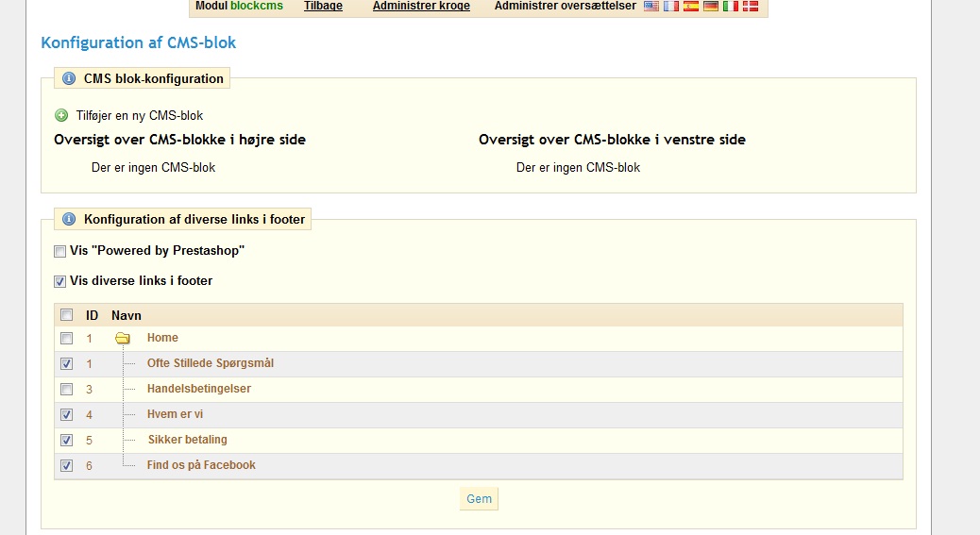Select the Sikker betaling tree item

pos(187,440)
